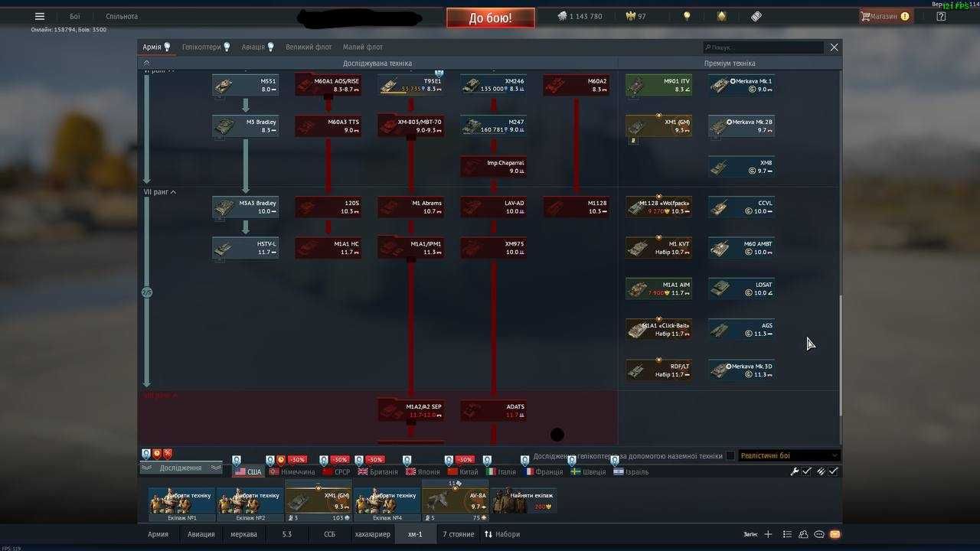The height and width of the screenshot is (551, 980).
Task: Click the lightbulb icon in top bar
Action: (687, 16)
